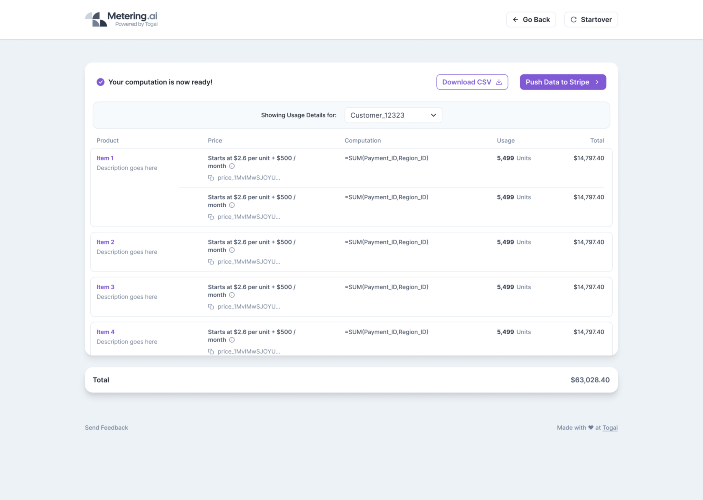Select the Item 1 product title
The height and width of the screenshot is (500, 703).
[105, 158]
